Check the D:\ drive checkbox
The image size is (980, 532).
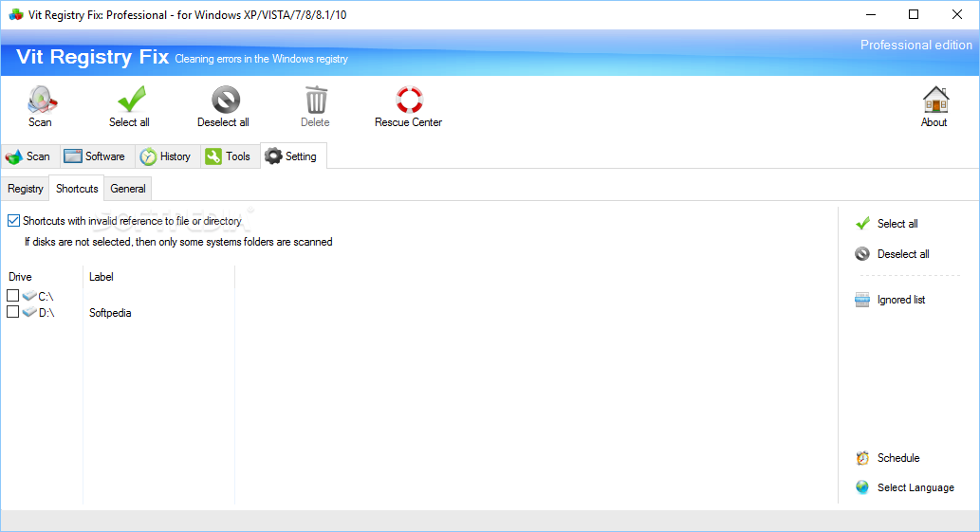coord(12,312)
